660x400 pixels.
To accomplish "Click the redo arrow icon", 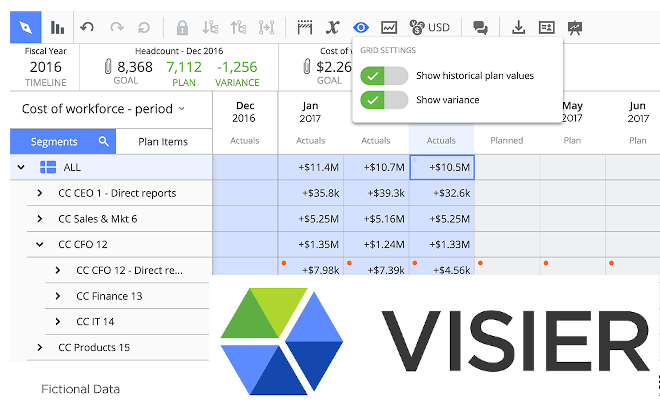I will 117,28.
